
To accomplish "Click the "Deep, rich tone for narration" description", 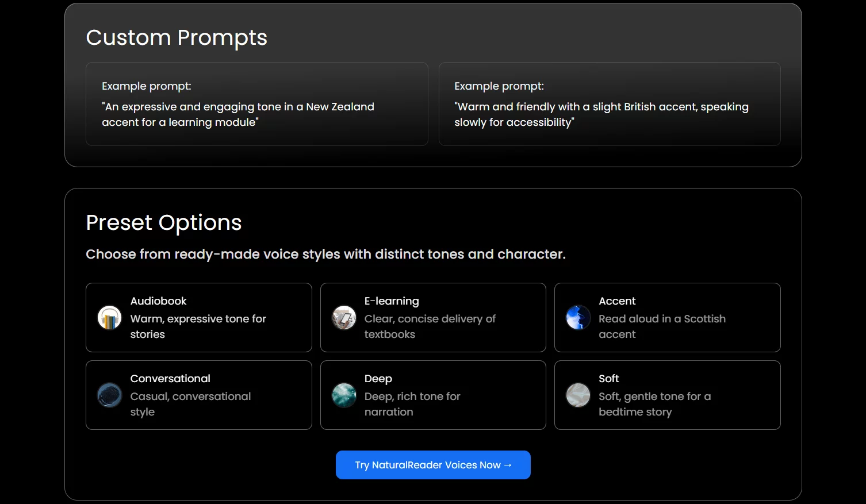I will (412, 404).
